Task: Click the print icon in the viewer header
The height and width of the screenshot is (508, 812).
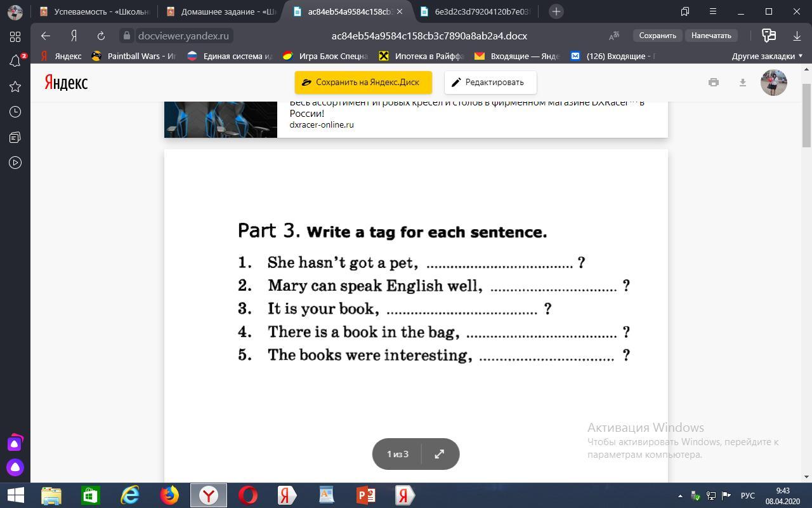Action: coord(714,82)
